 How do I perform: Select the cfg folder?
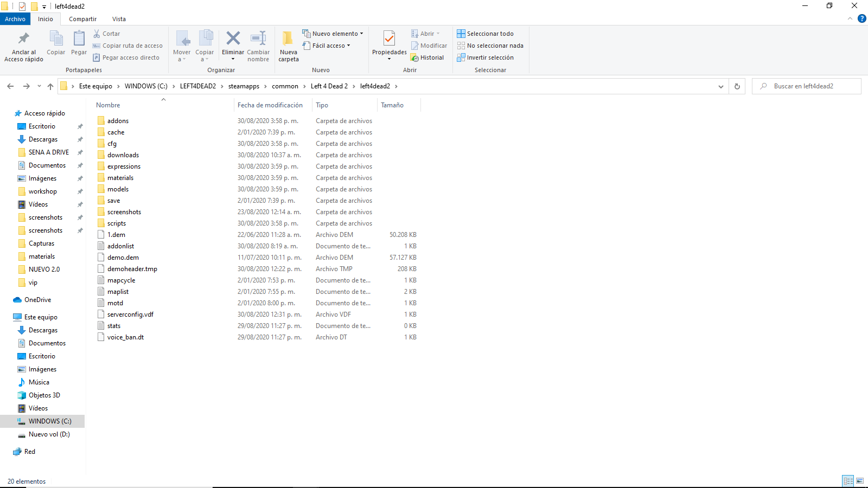click(112, 144)
